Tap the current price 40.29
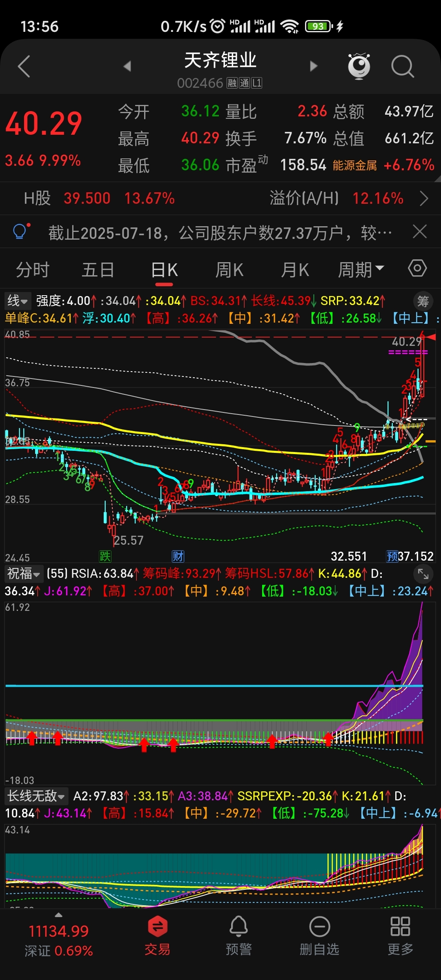Image resolution: width=441 pixels, height=980 pixels. click(44, 124)
